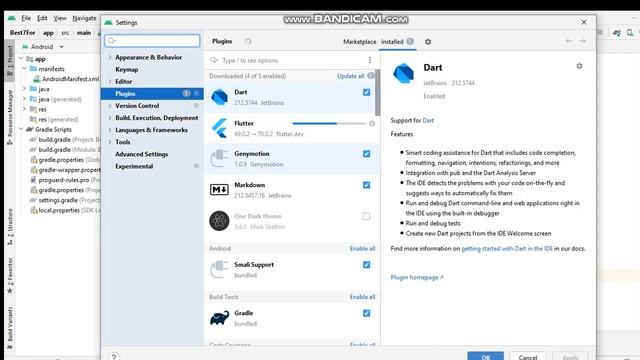Click Enable all for Build Tools
Screen dimensions: 640x360
point(362,297)
